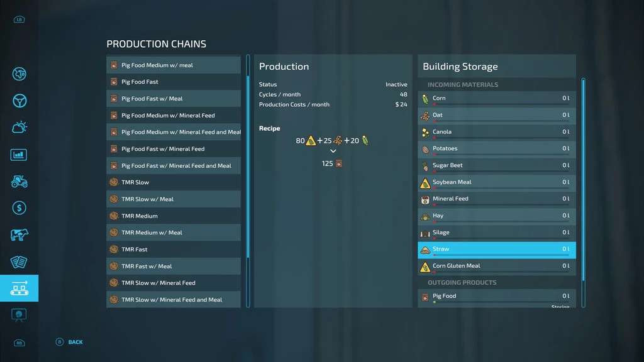Open the map overview sidebar icon

[x=19, y=74]
